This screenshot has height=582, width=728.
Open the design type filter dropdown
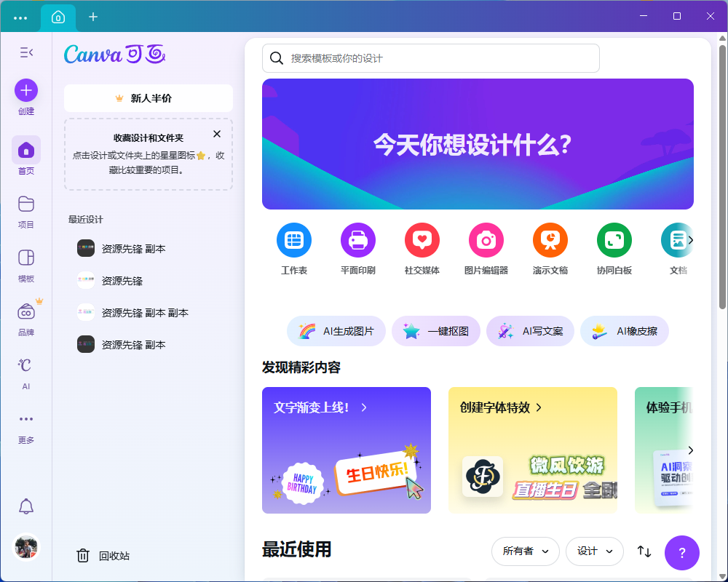(x=594, y=551)
